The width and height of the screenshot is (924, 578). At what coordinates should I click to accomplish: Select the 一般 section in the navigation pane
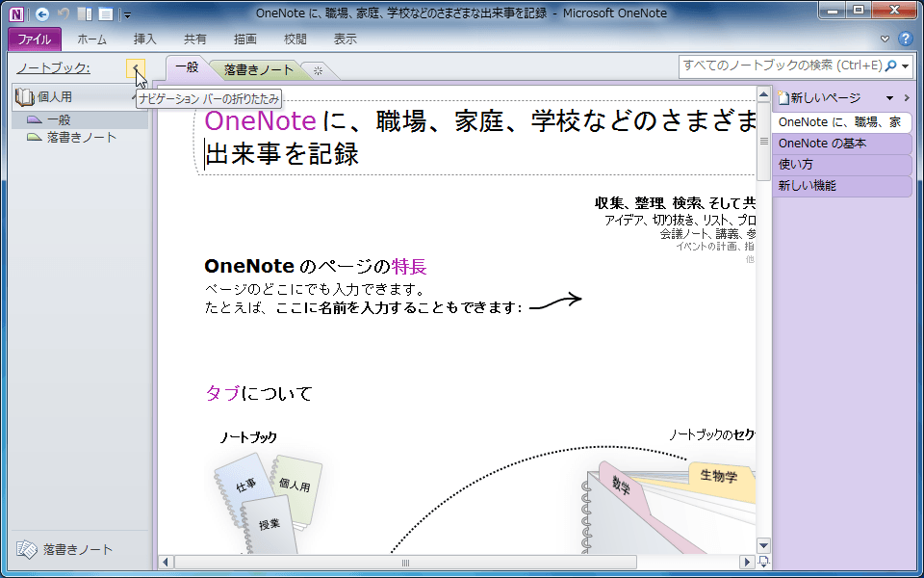click(80, 119)
